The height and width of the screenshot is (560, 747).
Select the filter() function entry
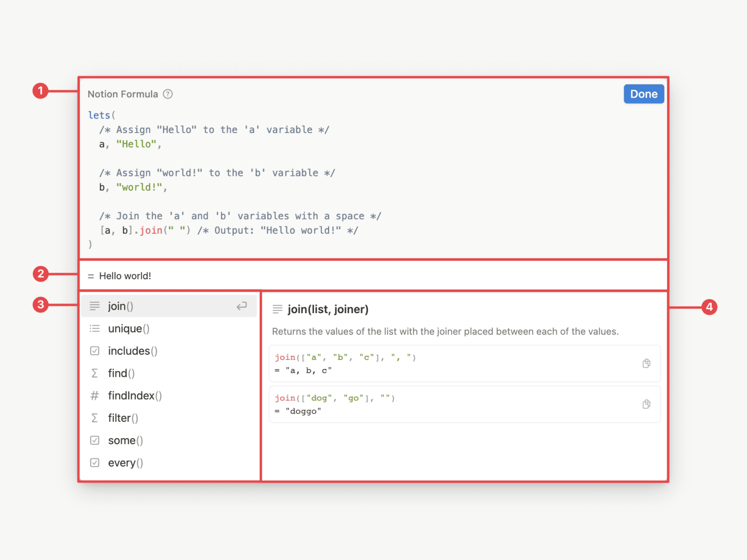(123, 418)
